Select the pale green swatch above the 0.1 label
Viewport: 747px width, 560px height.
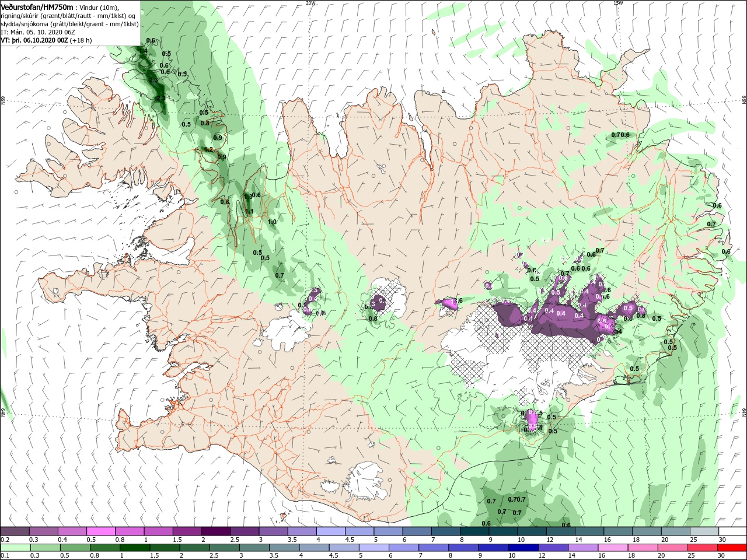(15, 548)
